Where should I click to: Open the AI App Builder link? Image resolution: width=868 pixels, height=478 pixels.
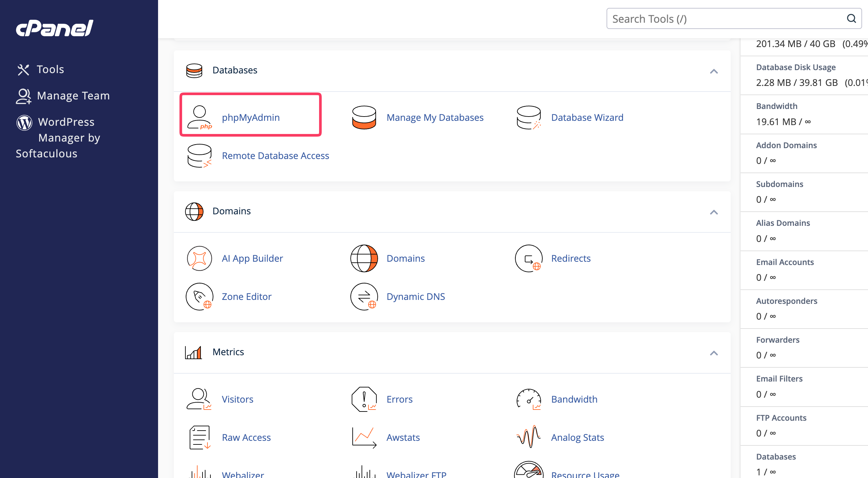tap(252, 258)
